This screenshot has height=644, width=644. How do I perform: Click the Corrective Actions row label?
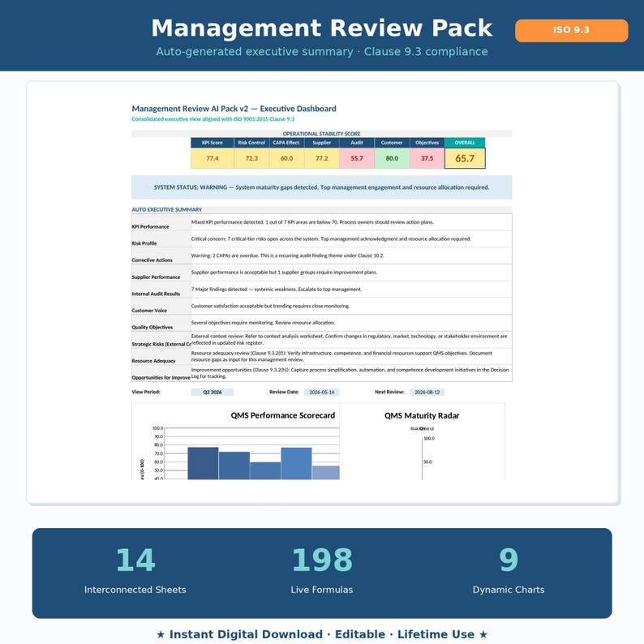[152, 260]
